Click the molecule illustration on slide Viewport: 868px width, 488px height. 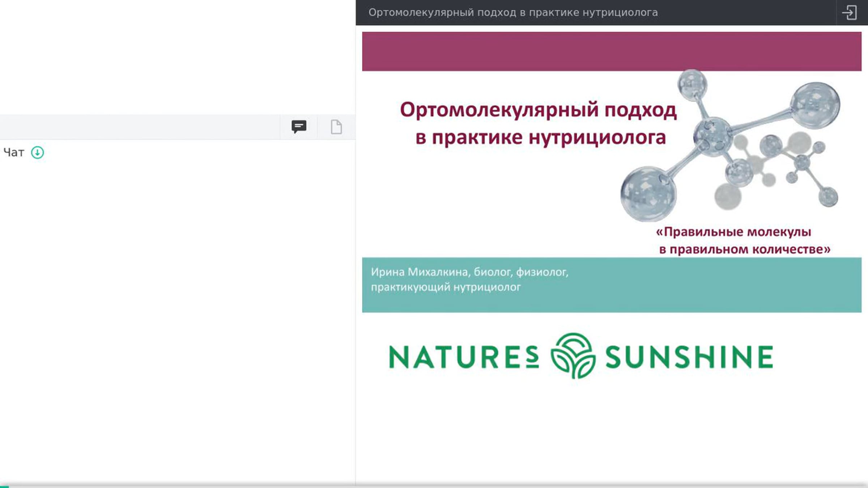(730, 145)
